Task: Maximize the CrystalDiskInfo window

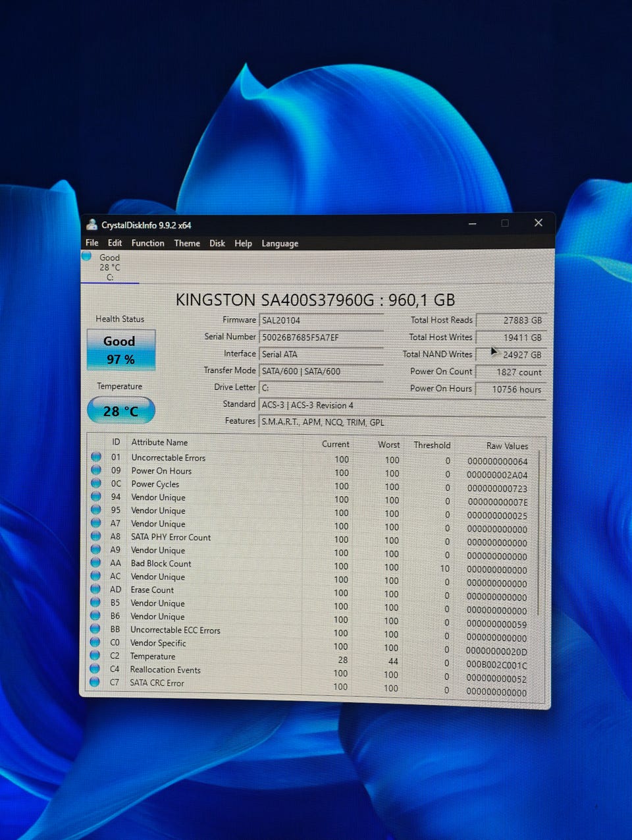Action: point(505,223)
